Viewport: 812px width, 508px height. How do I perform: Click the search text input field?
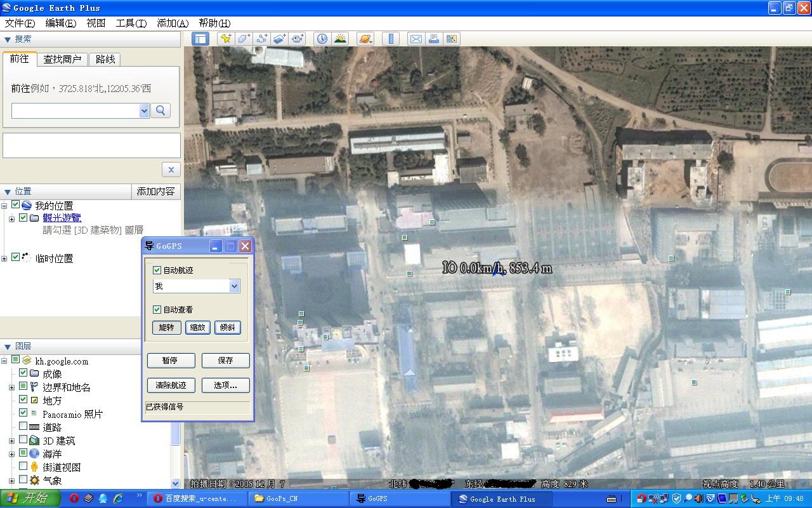pyautogui.click(x=75, y=110)
